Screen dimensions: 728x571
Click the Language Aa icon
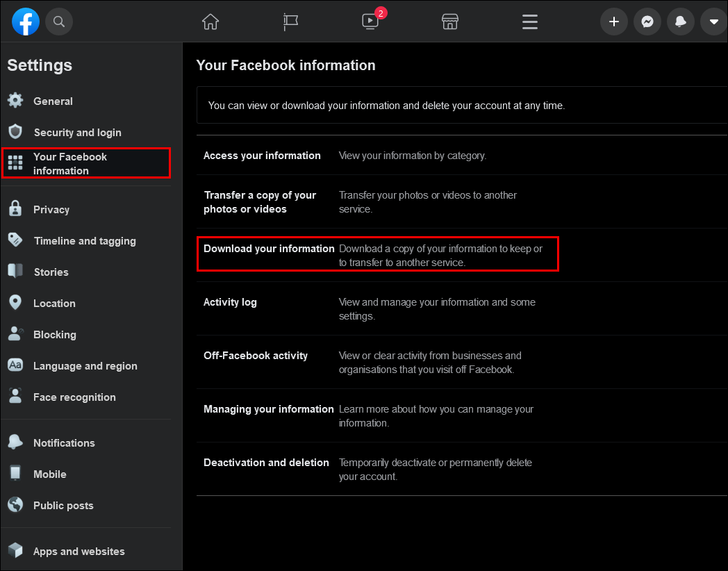pos(15,365)
